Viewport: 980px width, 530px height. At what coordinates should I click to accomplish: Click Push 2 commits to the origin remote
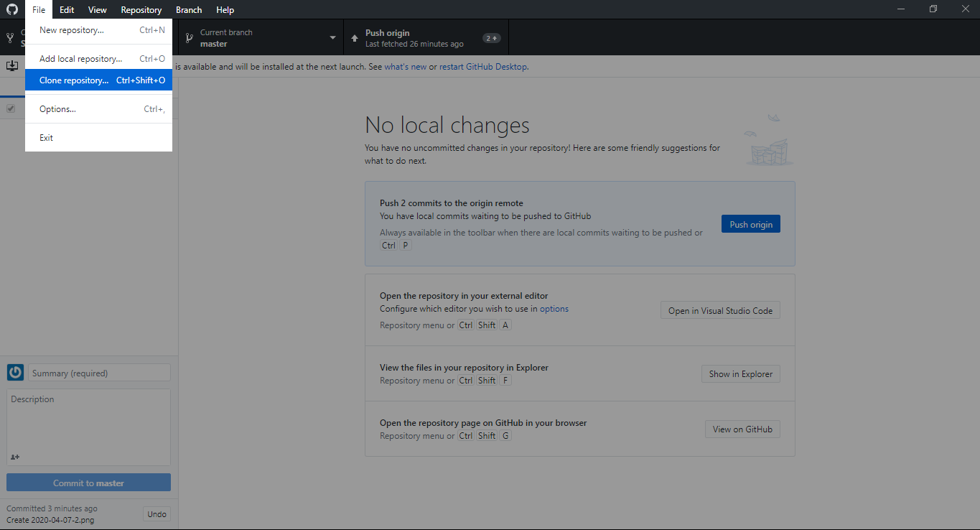[452, 203]
